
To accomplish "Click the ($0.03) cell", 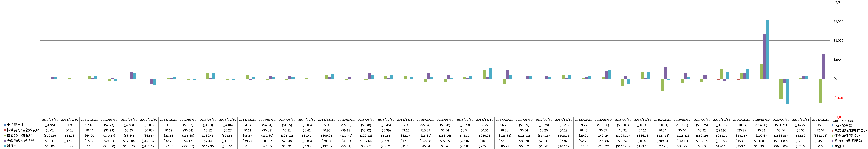I will click(x=820, y=146).
